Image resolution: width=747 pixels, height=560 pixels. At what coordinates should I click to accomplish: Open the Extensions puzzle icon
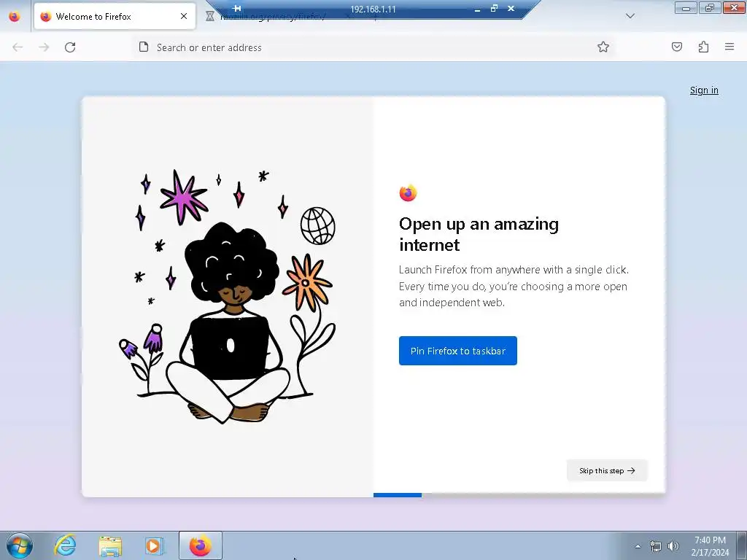tap(703, 47)
